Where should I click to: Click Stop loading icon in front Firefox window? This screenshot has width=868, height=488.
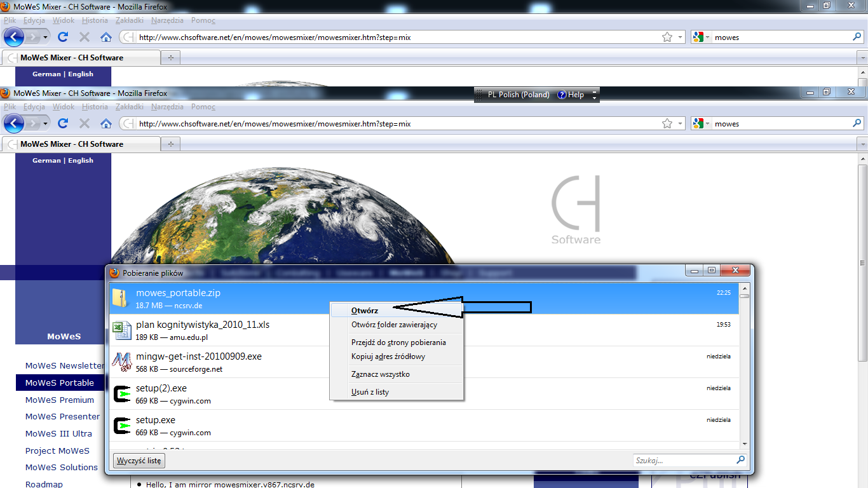pos(85,123)
